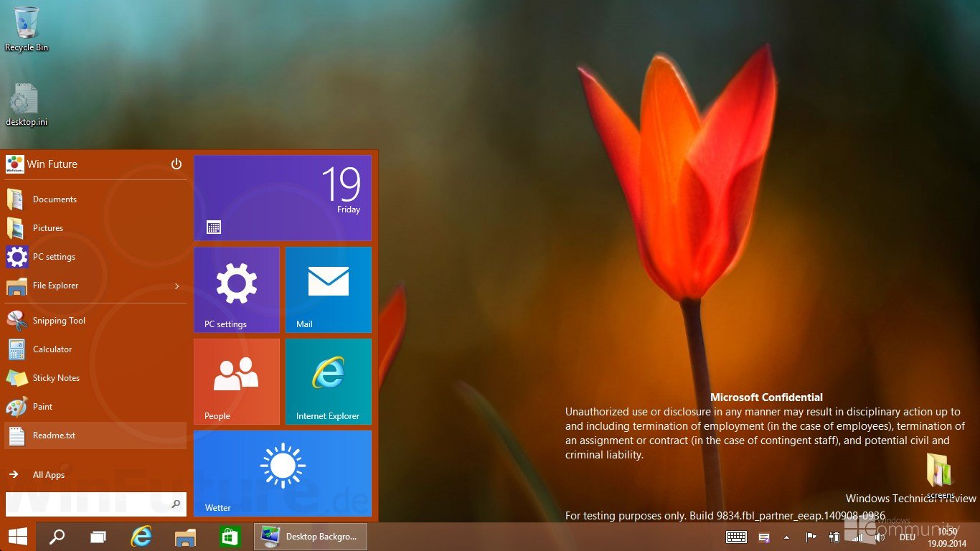The height and width of the screenshot is (551, 980).
Task: Open File Explorer from the taskbar
Action: [x=185, y=537]
